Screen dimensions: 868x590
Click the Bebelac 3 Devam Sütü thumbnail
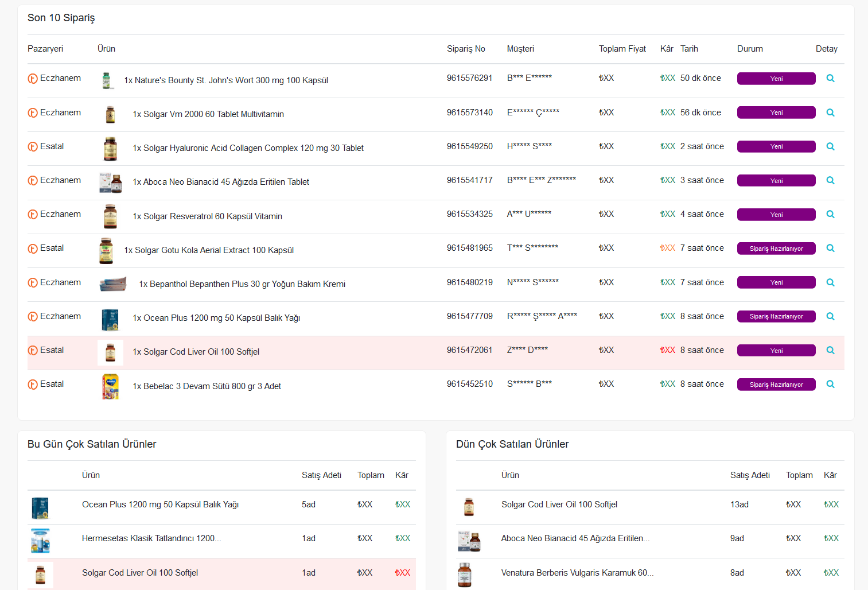[110, 386]
